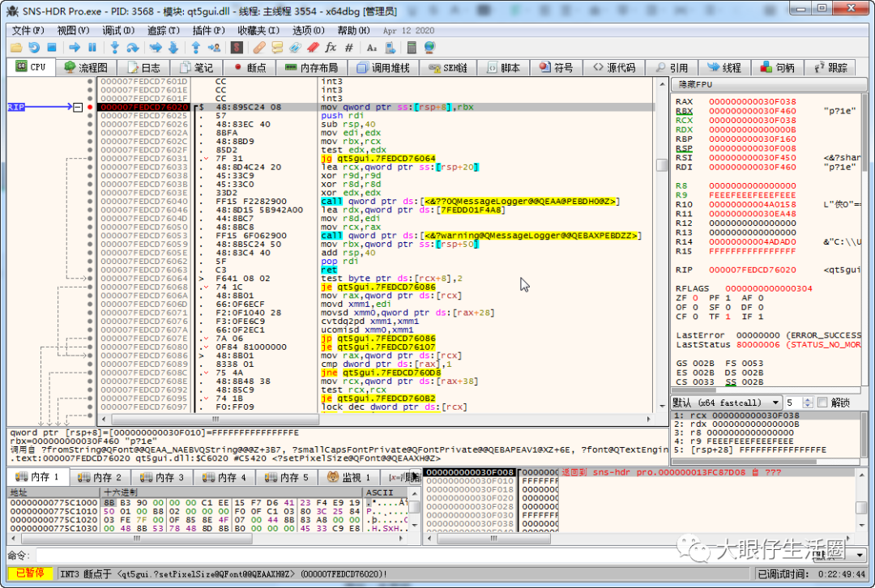Click the Restart program toolbar icon
This screenshot has width=875, height=588.
coord(34,48)
